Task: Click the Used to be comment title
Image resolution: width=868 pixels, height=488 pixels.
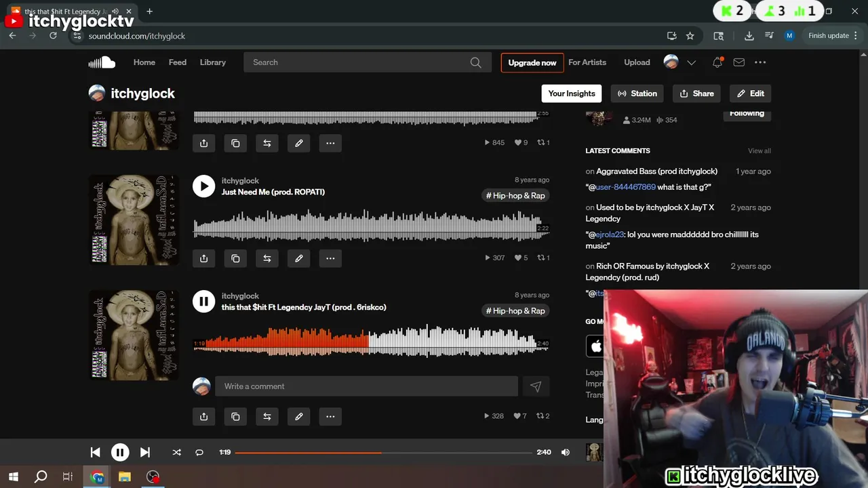Action: tap(651, 213)
